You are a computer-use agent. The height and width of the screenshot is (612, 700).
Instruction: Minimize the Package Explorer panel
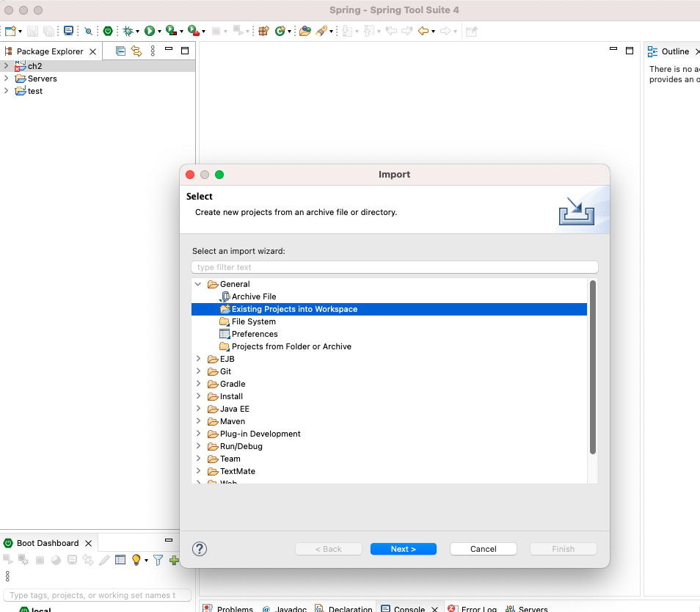coord(169,48)
